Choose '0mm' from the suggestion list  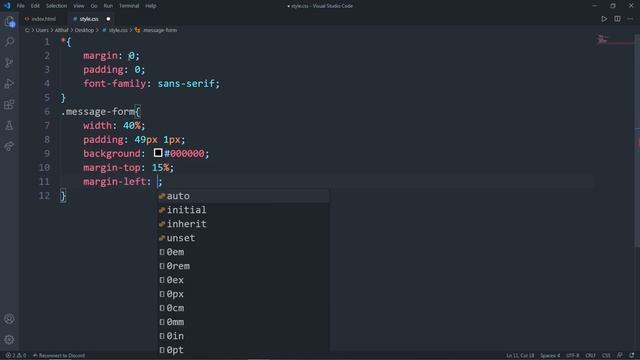pyautogui.click(x=243, y=322)
